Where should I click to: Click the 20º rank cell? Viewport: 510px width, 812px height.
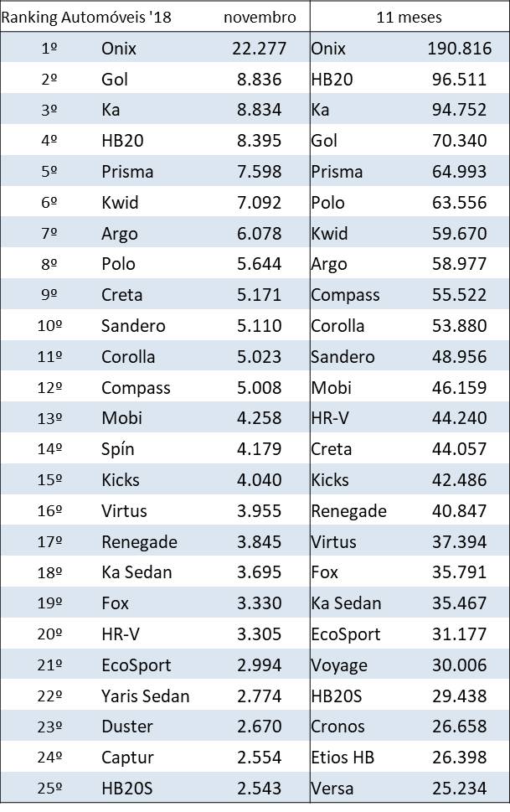[x=49, y=634]
